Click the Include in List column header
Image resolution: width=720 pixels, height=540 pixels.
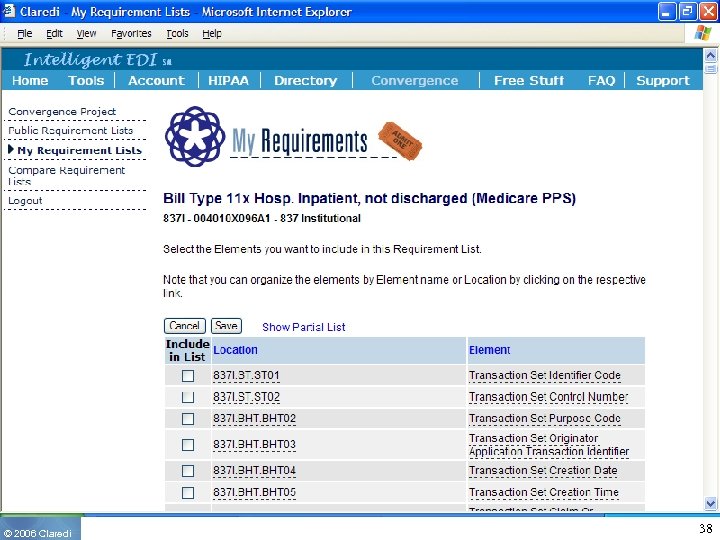tap(187, 350)
